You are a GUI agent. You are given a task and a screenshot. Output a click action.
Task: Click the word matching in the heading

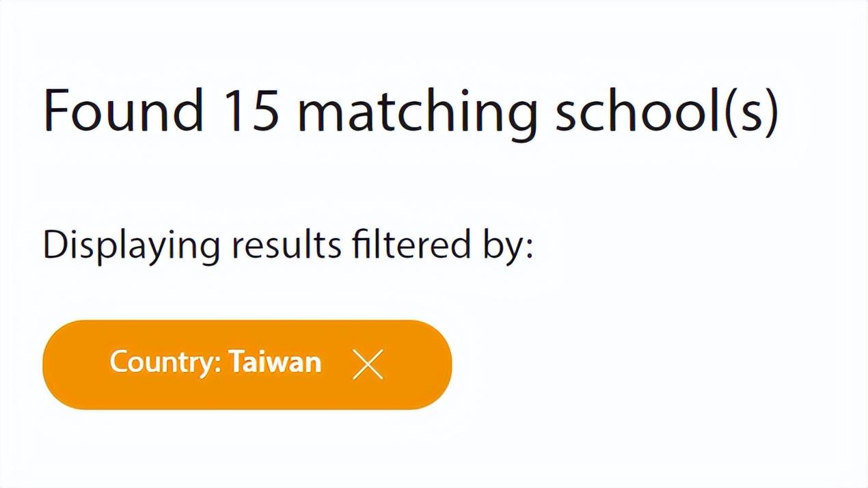417,113
